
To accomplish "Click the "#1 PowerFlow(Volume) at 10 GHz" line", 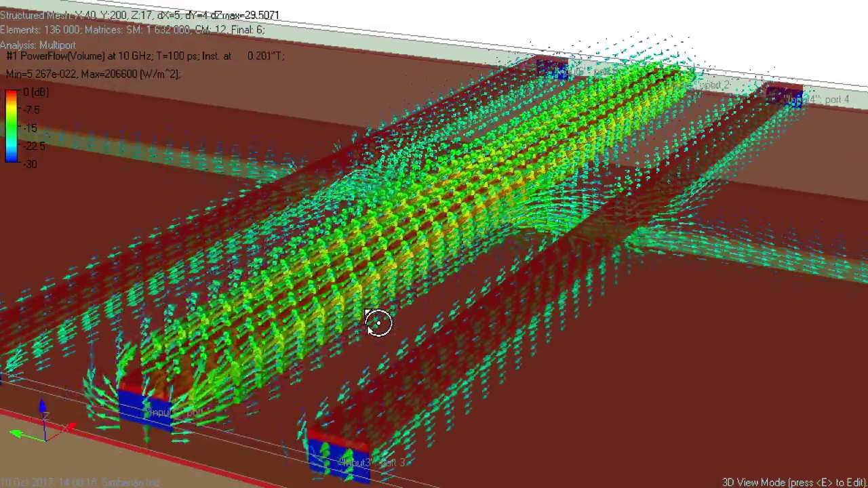I will 145,56.
